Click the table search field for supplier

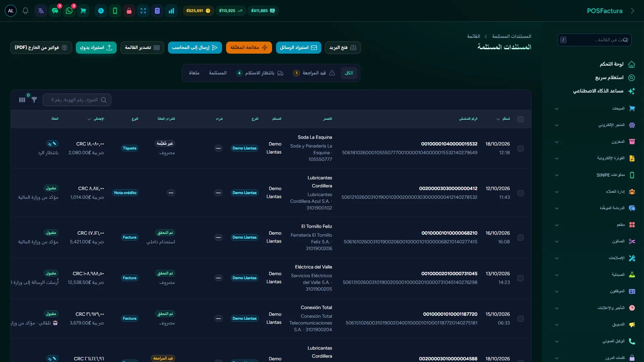[x=77, y=100]
